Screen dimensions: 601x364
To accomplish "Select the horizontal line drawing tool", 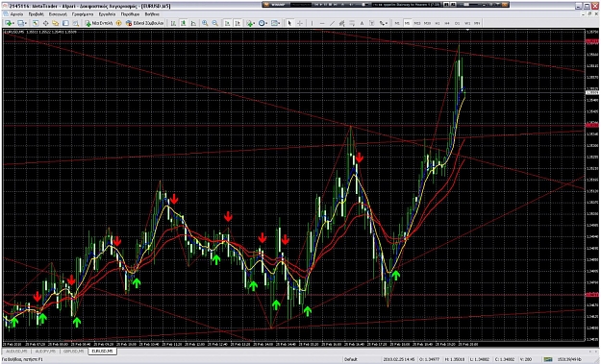I will click(322, 23).
